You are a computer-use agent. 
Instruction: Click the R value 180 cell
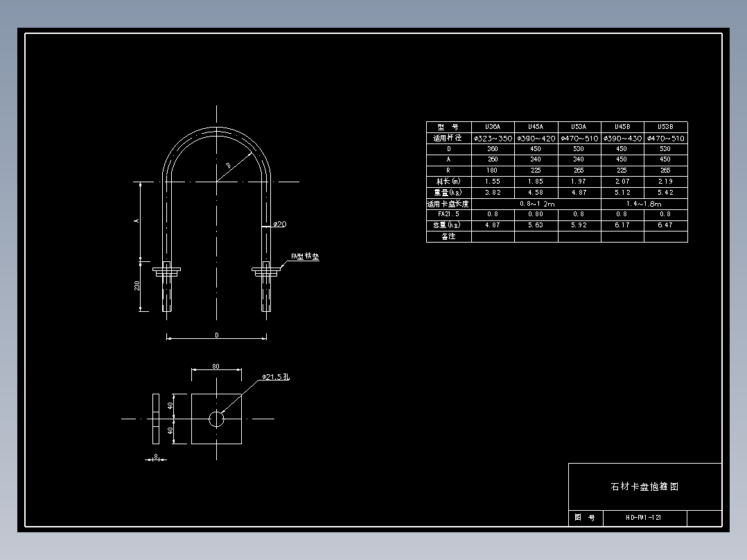pyautogui.click(x=493, y=170)
